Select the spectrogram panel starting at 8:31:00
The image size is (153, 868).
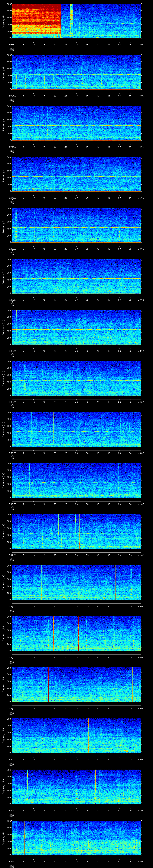76,21
